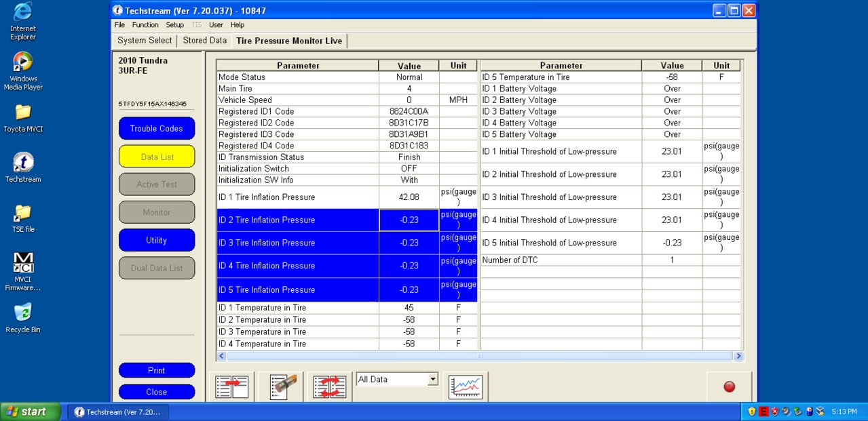The width and height of the screenshot is (868, 421).
Task: Open the File menu
Action: pyautogui.click(x=119, y=25)
